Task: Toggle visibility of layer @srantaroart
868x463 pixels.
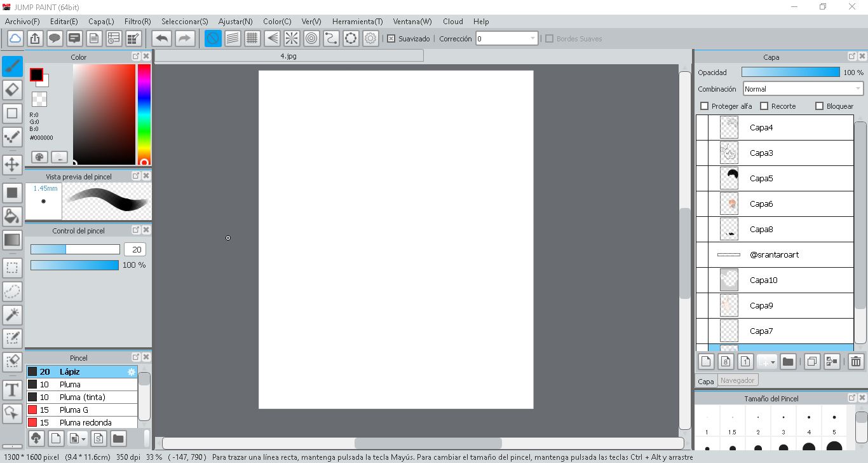Action: (702, 255)
